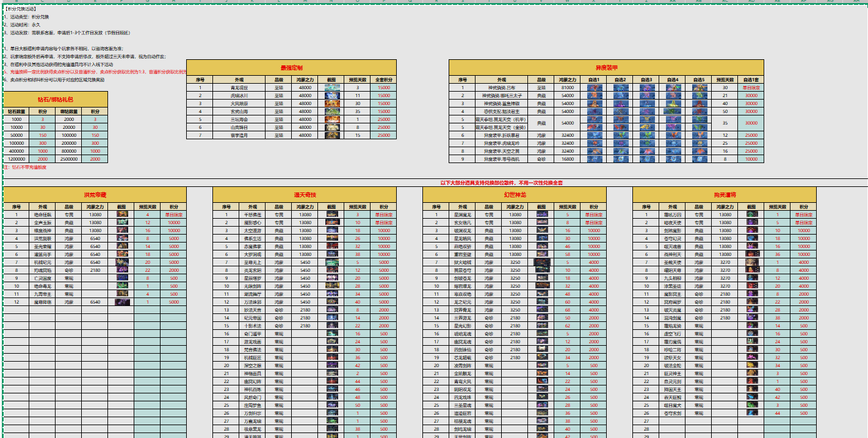This screenshot has height=438, width=868.
Task: Open the 火凤燎原 screenshot thumbnail in 最强定制
Action: coord(332,103)
